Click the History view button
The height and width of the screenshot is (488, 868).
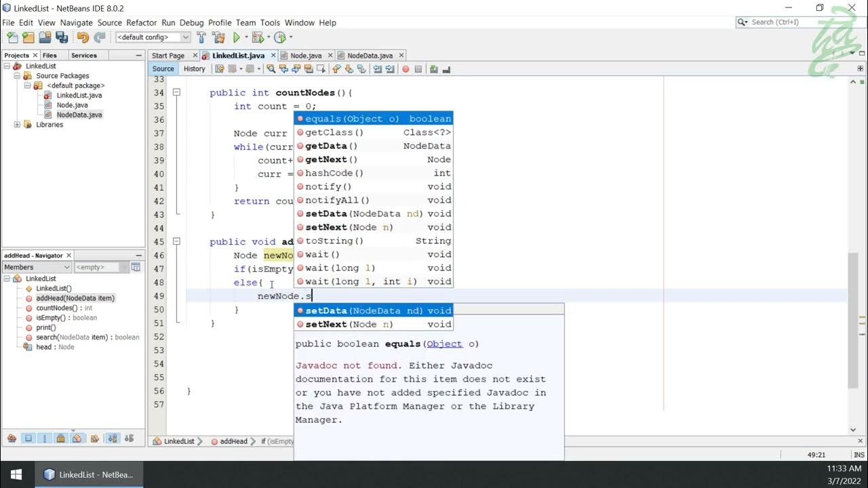194,68
